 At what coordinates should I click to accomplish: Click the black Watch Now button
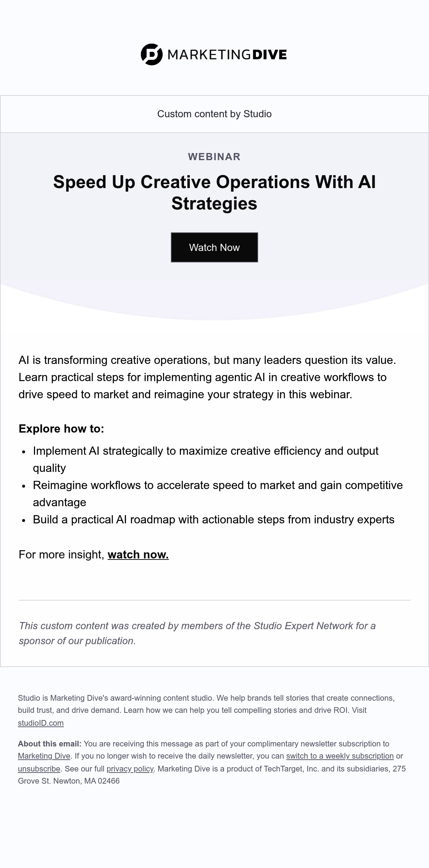[x=214, y=247]
